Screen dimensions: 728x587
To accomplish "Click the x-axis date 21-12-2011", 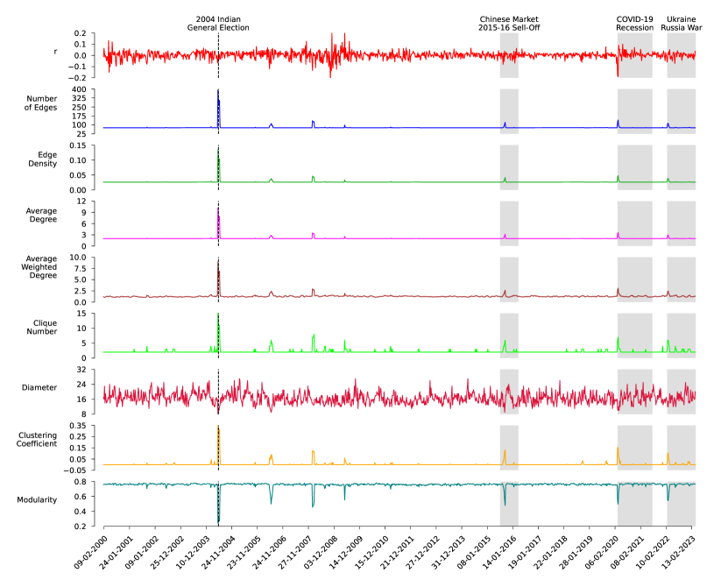I will tap(398, 552).
